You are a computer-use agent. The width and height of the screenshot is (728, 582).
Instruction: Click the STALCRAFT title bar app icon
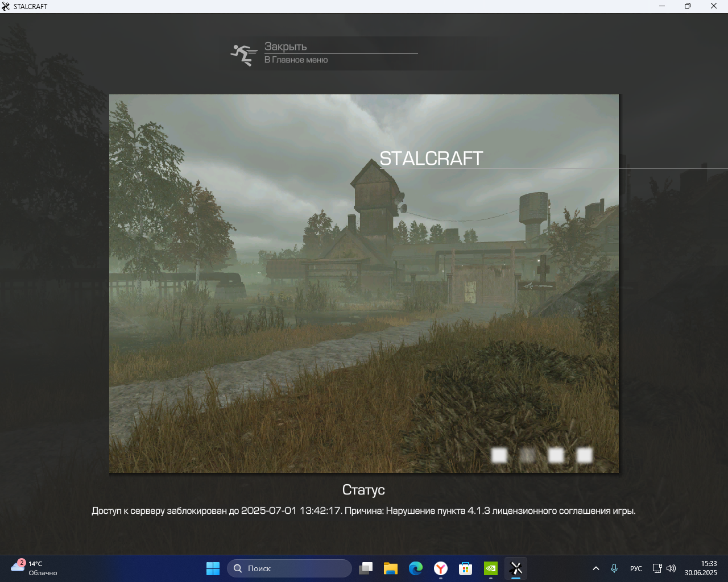click(6, 6)
